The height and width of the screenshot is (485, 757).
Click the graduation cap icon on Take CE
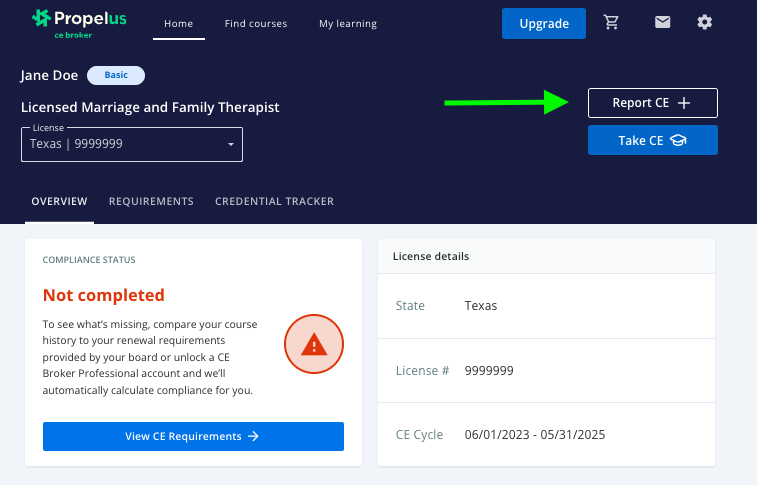(x=678, y=141)
